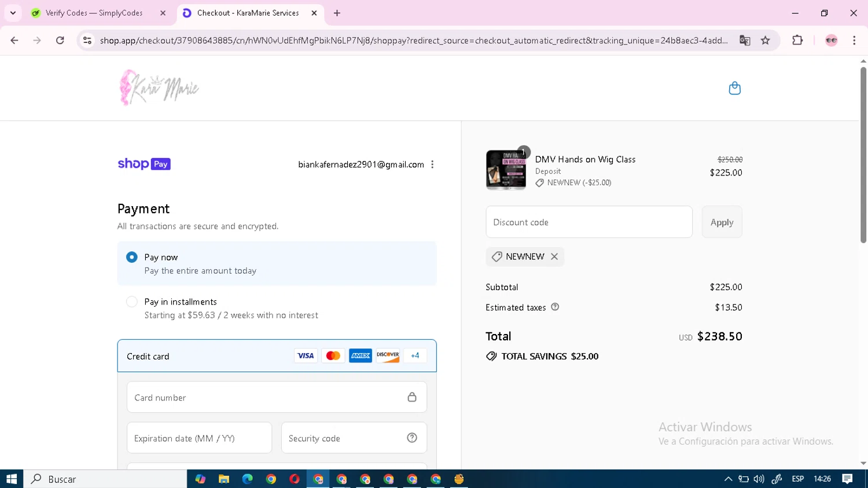Click the Discover card icon

click(388, 355)
